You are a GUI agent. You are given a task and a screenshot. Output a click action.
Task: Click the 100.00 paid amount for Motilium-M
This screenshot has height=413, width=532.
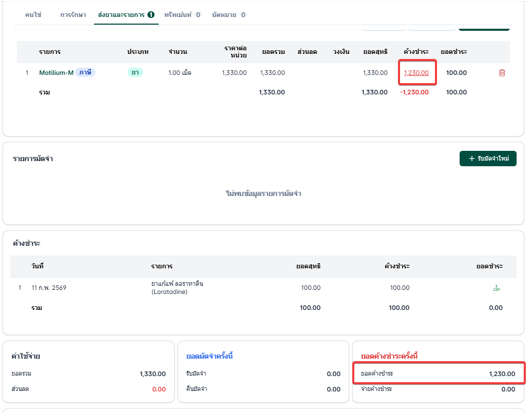(x=457, y=72)
